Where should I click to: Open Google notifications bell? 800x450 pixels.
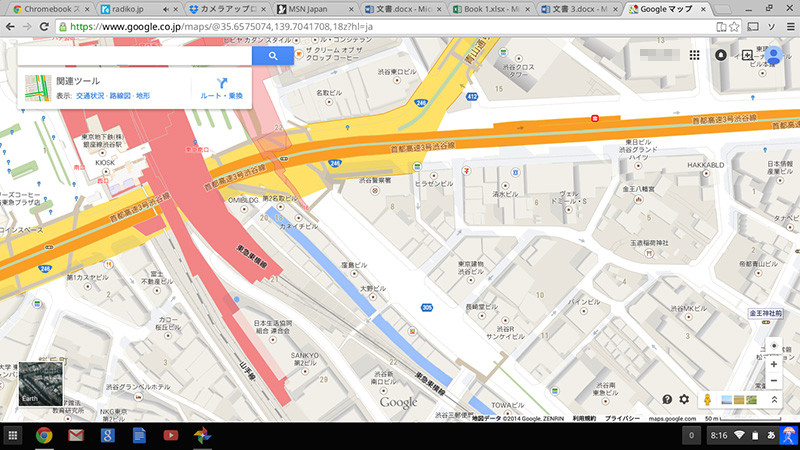[720, 55]
